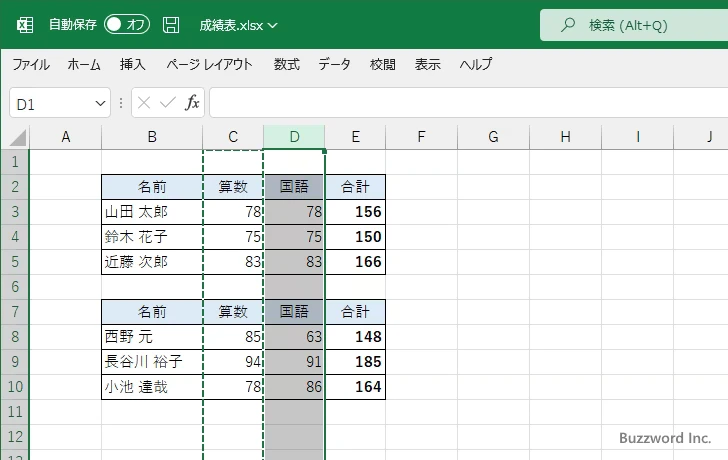Image resolution: width=728 pixels, height=460 pixels.
Task: Open the 数式 ribbon tab
Action: [286, 64]
